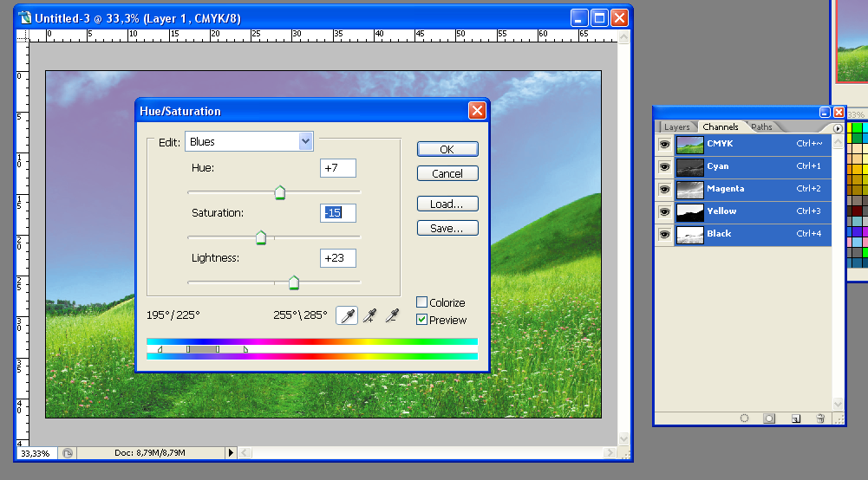
Task: Save selection as channel icon in Channels panel
Action: [x=769, y=418]
